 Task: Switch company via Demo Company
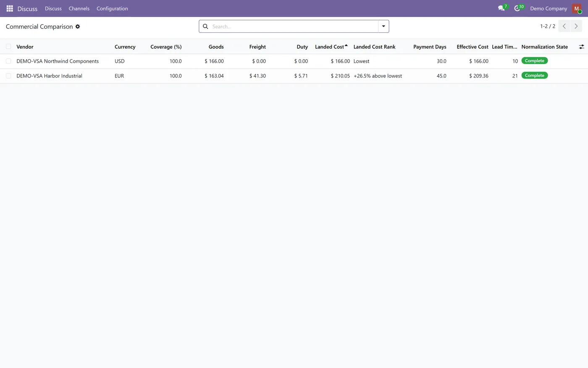549,8
